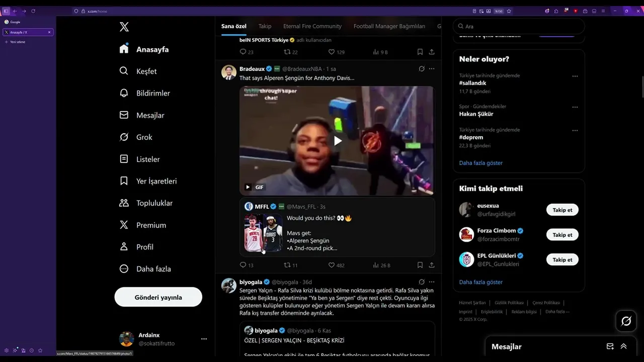Follow eusexua with Takip et

click(562, 210)
